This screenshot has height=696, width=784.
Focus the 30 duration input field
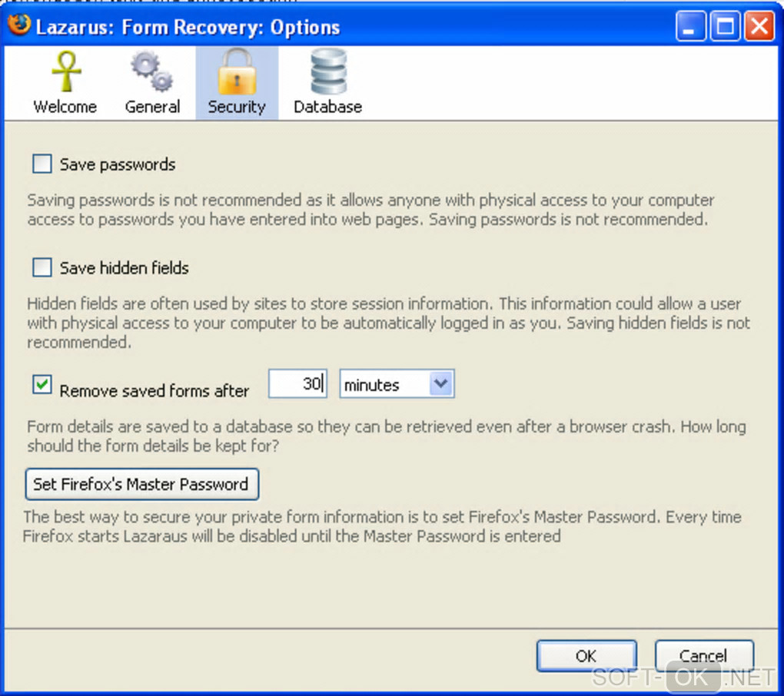297,384
